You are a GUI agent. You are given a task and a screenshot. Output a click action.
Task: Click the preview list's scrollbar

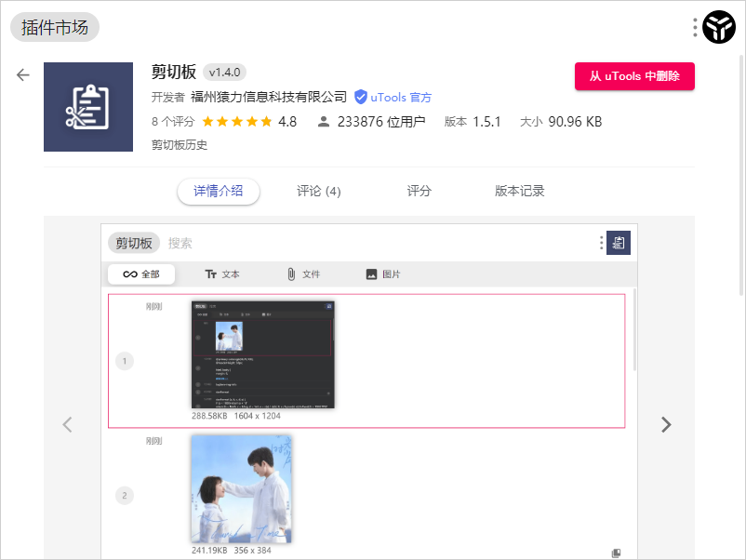tap(634, 329)
